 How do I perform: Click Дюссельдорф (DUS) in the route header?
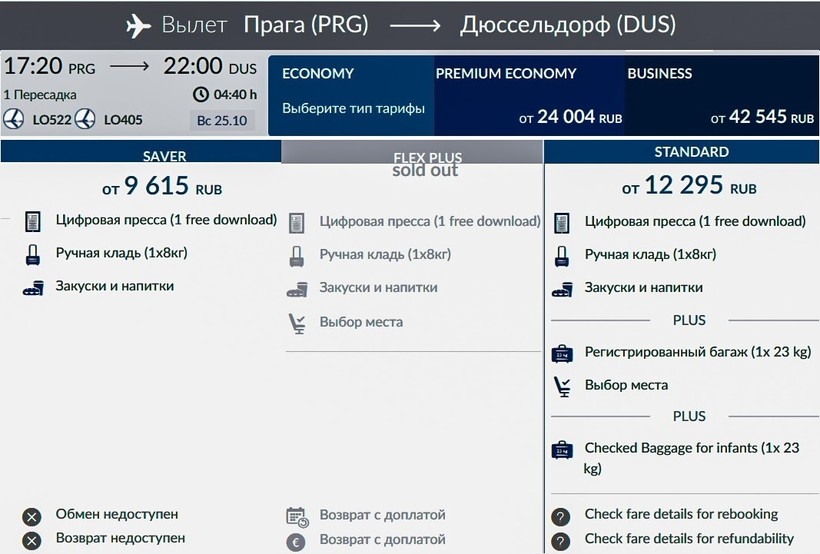tap(567, 25)
